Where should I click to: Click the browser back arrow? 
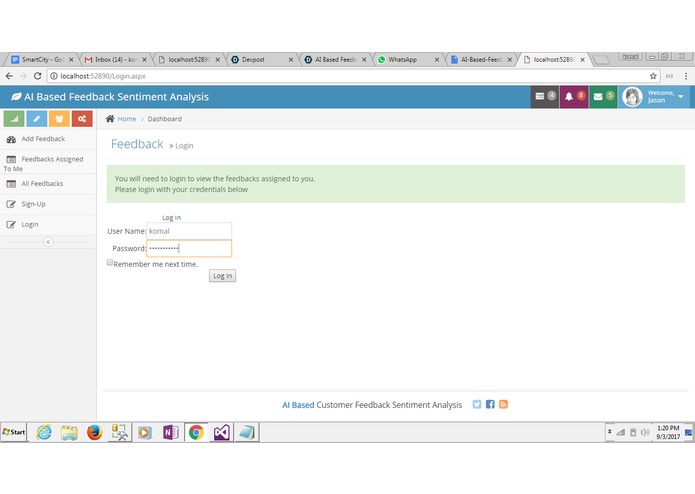click(9, 76)
